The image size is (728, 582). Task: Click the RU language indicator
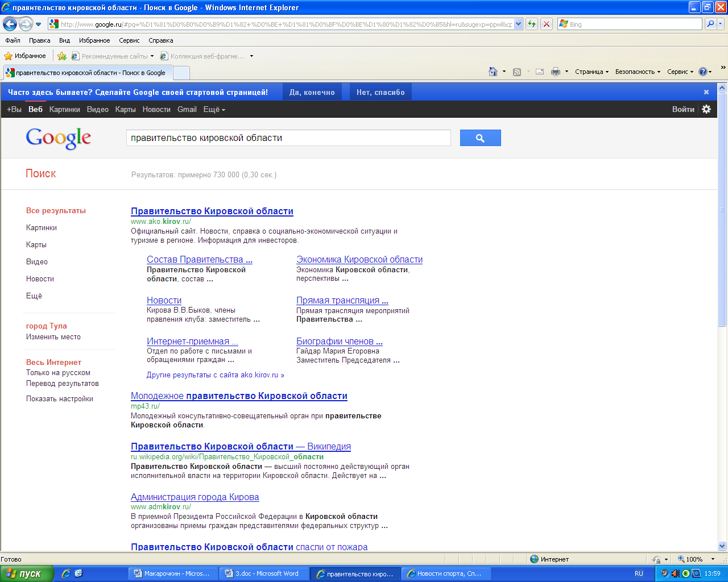click(x=639, y=573)
